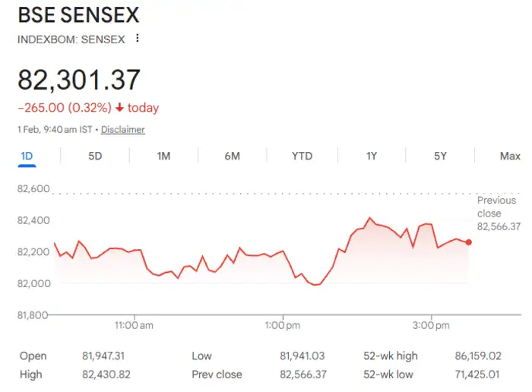Select the Max time range

coord(510,156)
